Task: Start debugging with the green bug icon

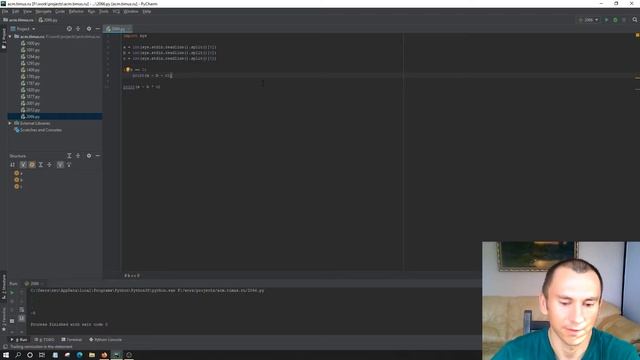Action: [615, 20]
